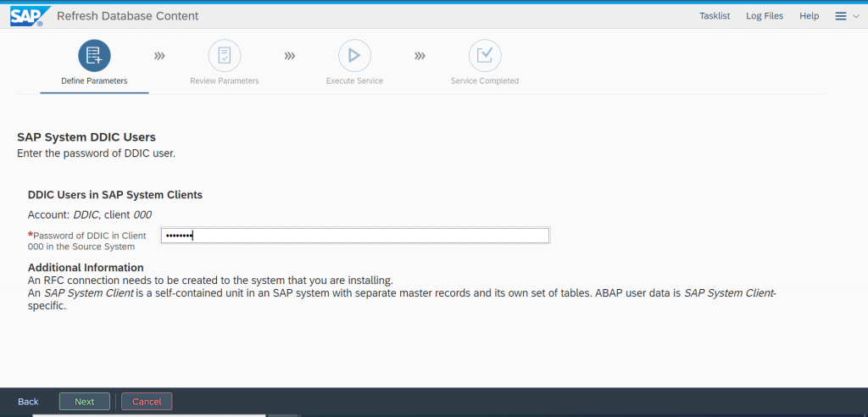
Task: Click the Back button
Action: pyautogui.click(x=28, y=402)
